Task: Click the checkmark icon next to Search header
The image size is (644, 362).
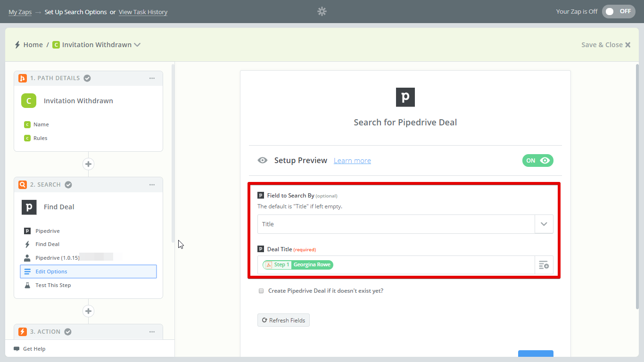Action: [68, 185]
